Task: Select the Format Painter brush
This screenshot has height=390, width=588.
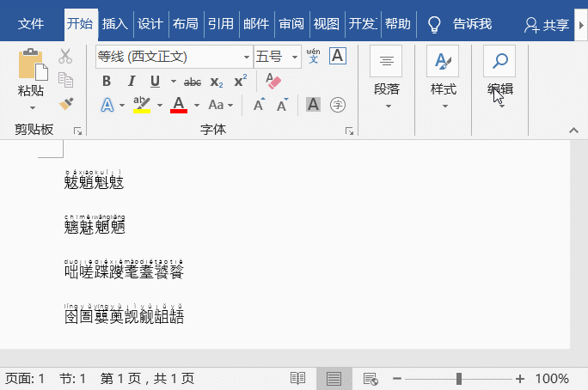Action: pyautogui.click(x=66, y=104)
